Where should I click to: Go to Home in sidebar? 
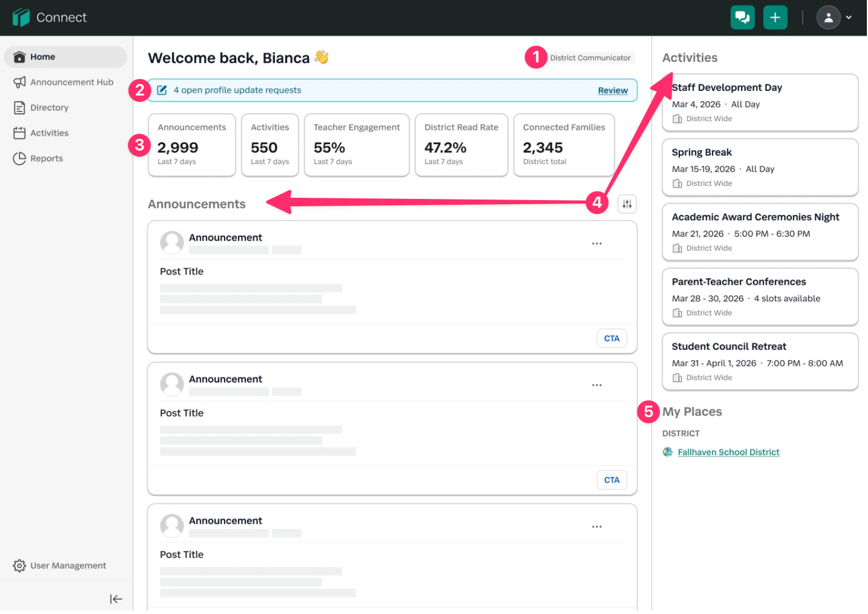[66, 57]
